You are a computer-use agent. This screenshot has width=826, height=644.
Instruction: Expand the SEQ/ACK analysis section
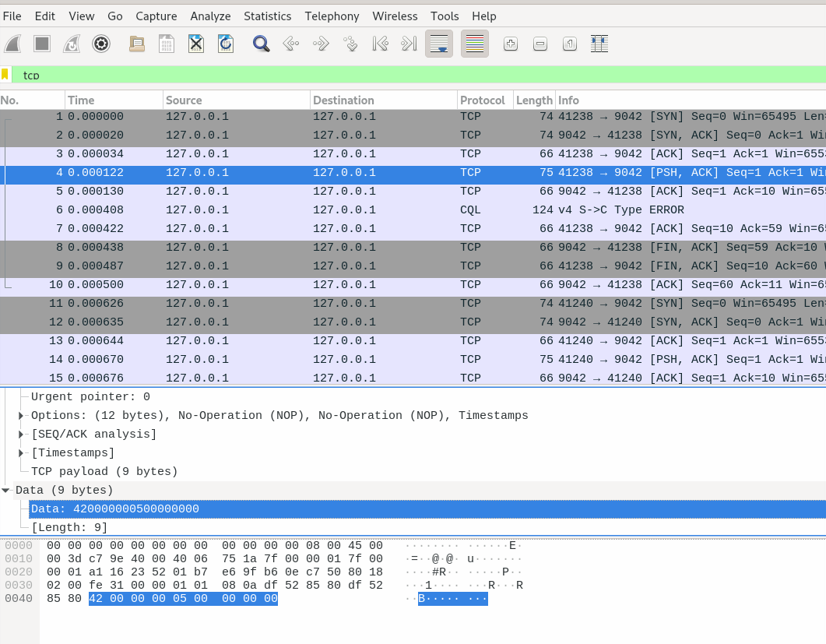tap(19, 434)
